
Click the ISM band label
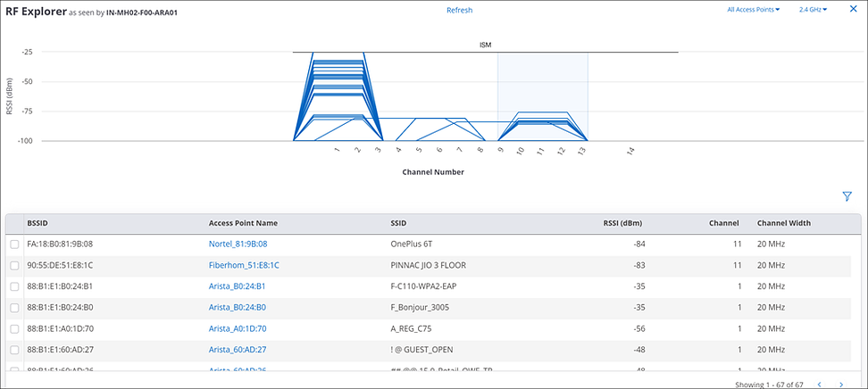[x=485, y=45]
